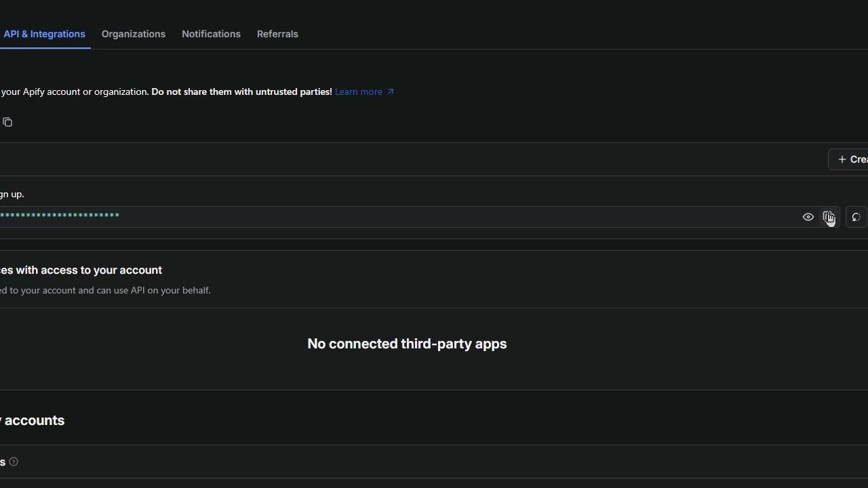Viewport: 868px width, 488px height.
Task: Click the eye icon next to the token field
Action: tap(808, 216)
